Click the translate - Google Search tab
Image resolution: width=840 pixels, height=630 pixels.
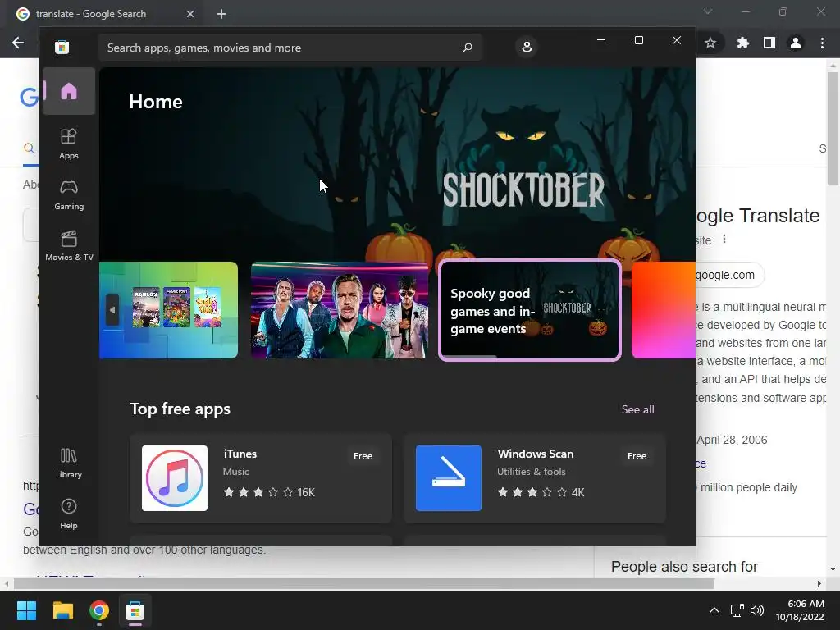coord(105,14)
